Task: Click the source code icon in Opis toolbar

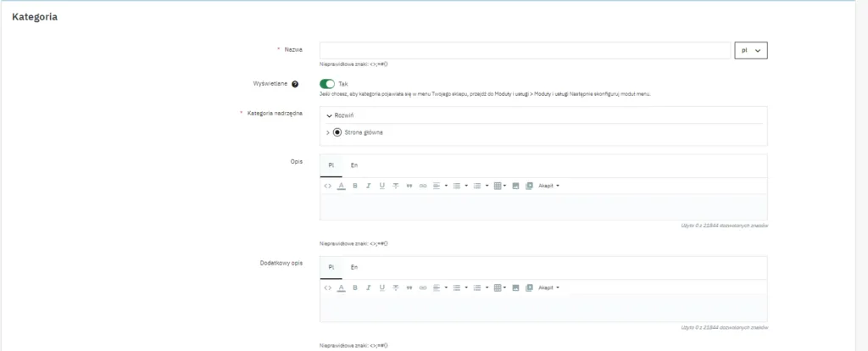Action: tap(328, 186)
